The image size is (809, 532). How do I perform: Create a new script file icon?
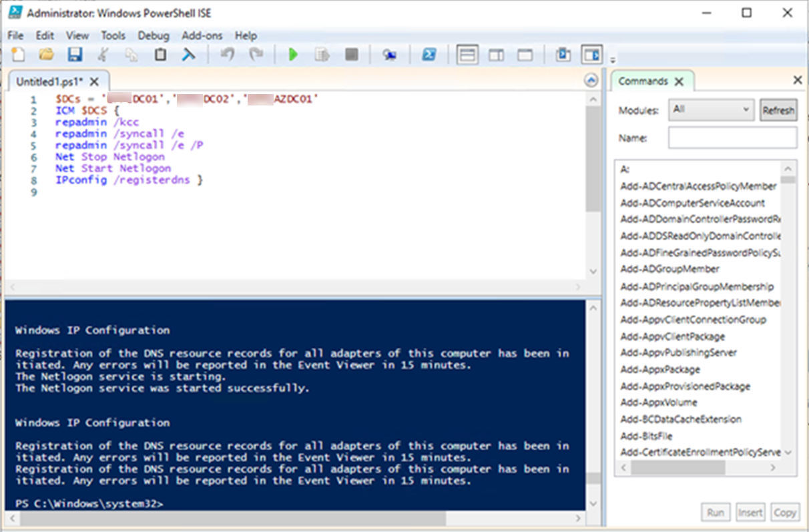[18, 55]
